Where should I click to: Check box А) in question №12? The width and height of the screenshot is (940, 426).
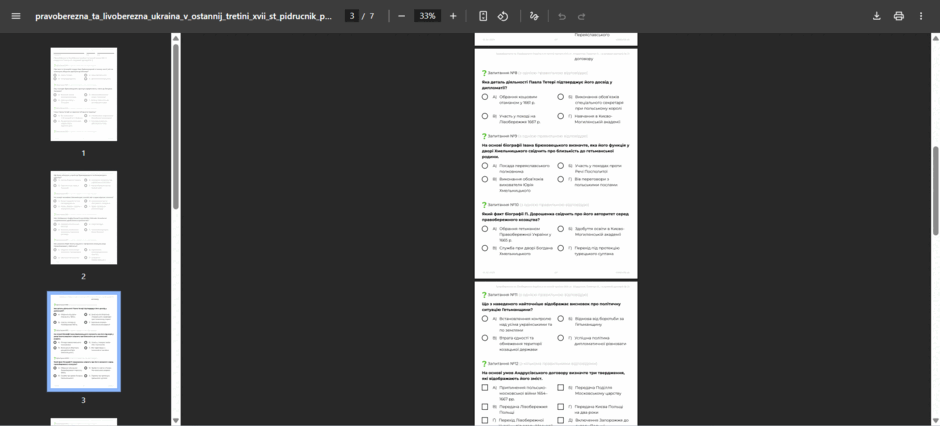(x=484, y=388)
